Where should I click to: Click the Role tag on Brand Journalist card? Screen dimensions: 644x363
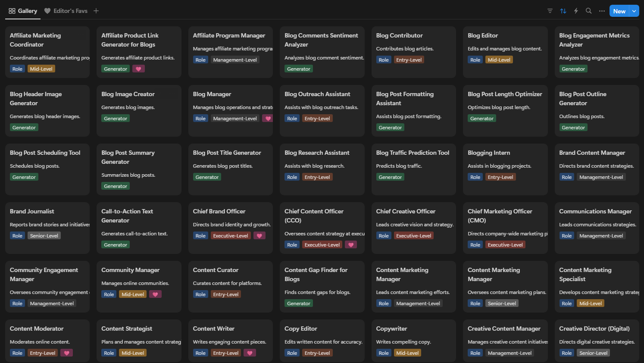click(x=17, y=236)
